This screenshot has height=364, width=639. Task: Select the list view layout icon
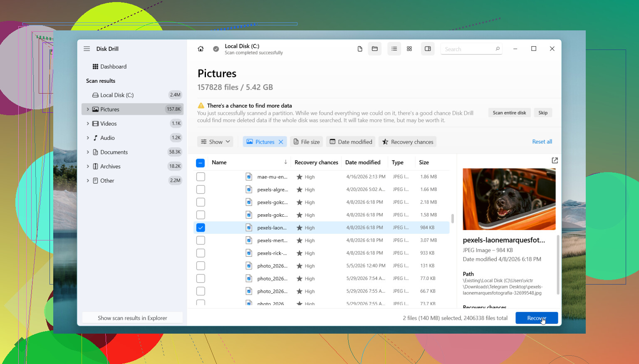394,49
